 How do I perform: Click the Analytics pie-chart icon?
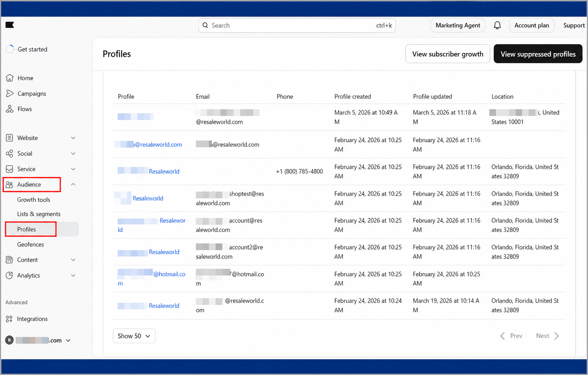(9, 275)
